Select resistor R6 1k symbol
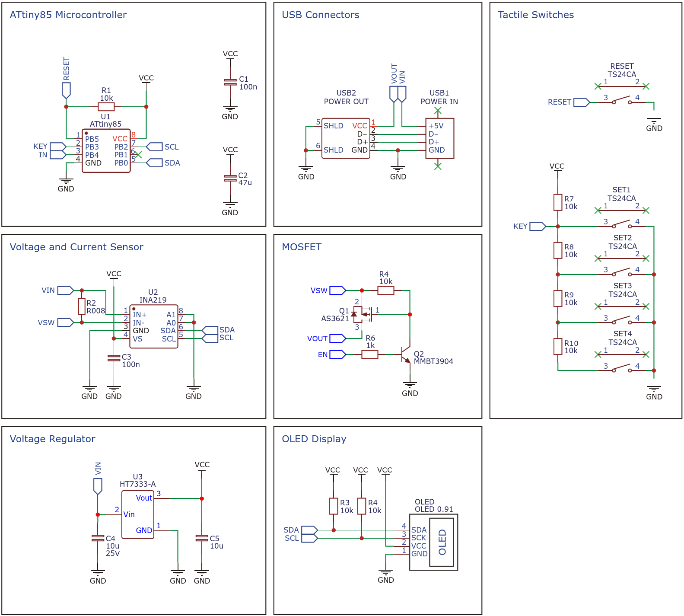 click(x=370, y=354)
